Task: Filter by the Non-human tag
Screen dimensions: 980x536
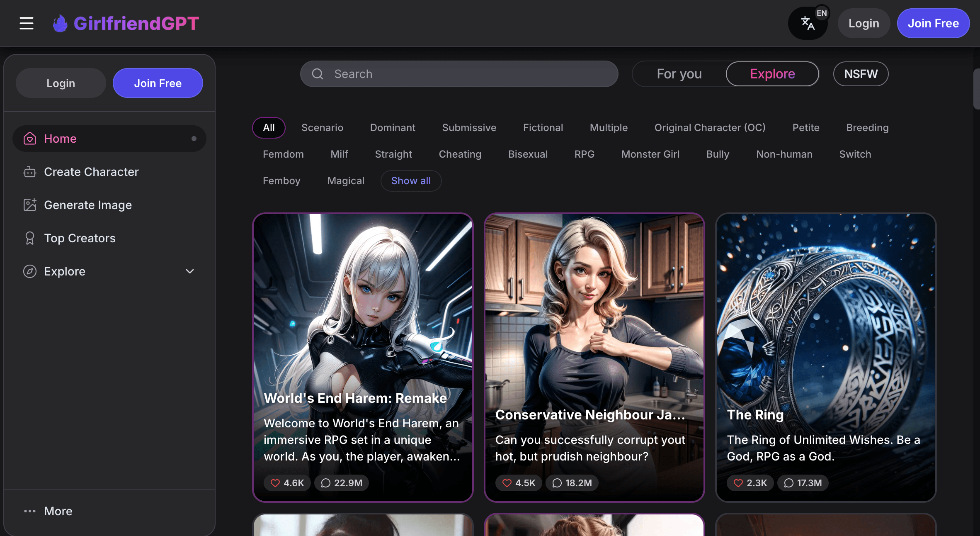Action: 784,154
